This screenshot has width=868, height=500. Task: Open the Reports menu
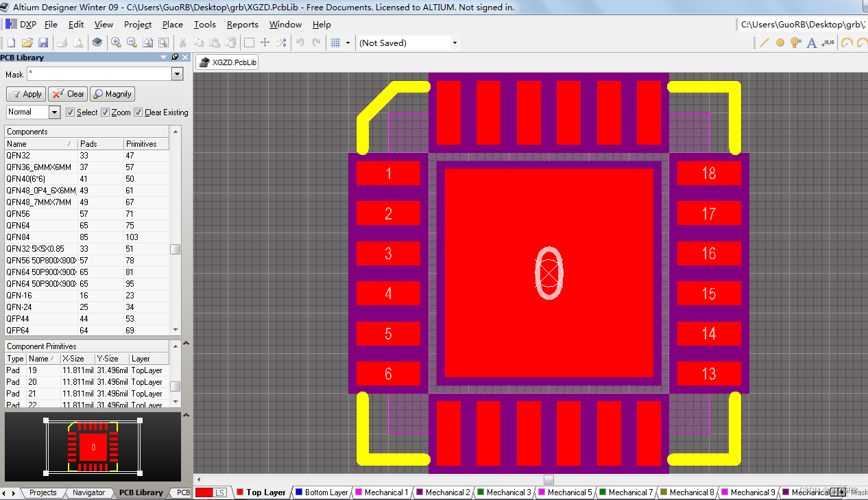tap(242, 24)
